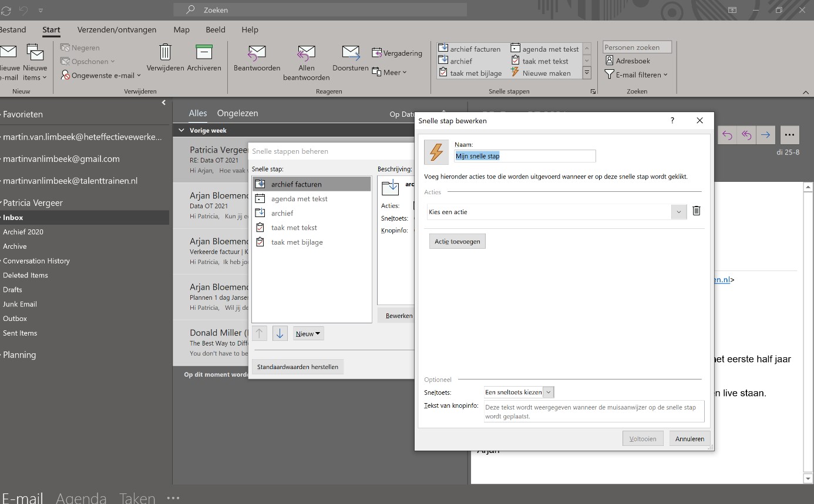Image resolution: width=814 pixels, height=504 pixels.
Task: Open the reading pane more actions (…) button
Action: [789, 135]
